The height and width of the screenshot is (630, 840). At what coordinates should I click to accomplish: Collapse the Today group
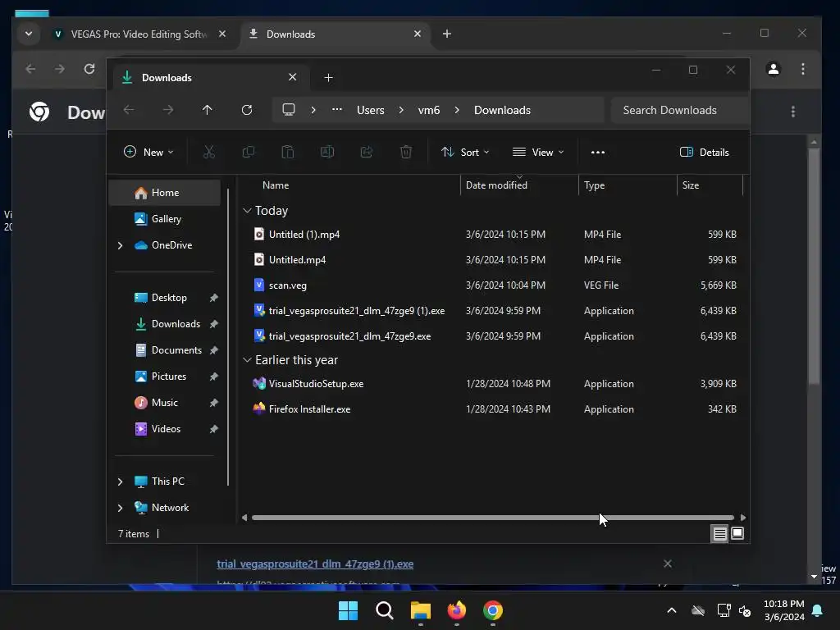(x=247, y=211)
